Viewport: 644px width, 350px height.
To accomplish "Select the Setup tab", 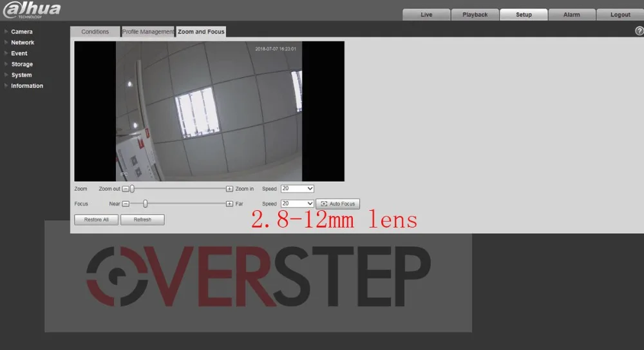I will click(x=524, y=14).
